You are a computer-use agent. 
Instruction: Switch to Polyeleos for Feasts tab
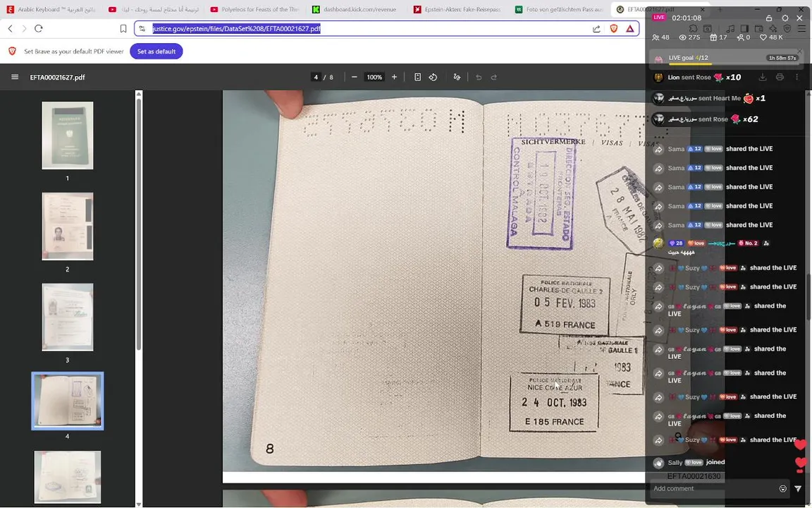coord(254,9)
